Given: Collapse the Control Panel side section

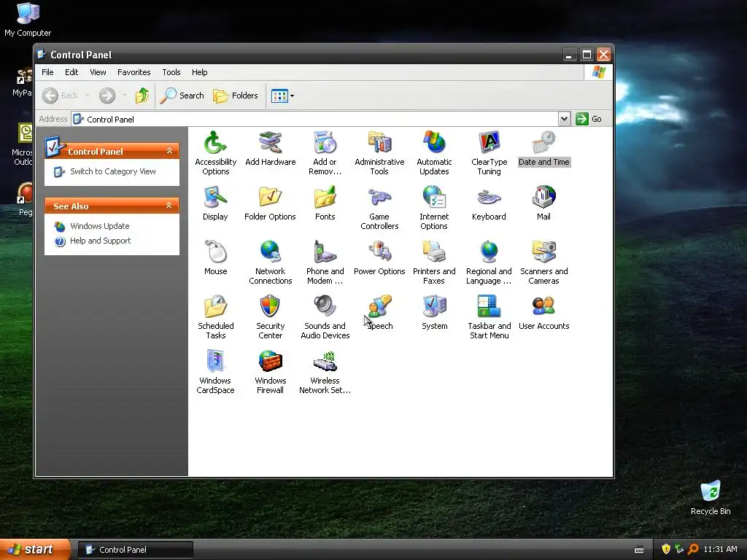Looking at the screenshot, I should coord(169,151).
